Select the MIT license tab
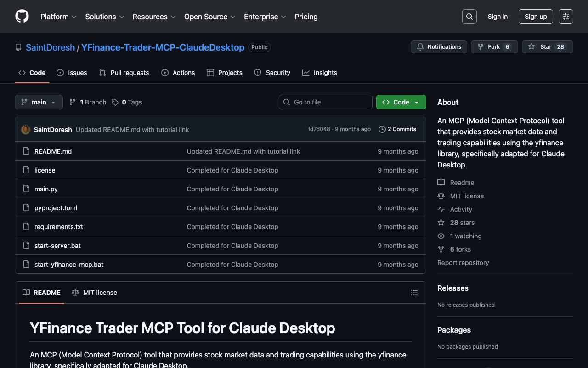The image size is (588, 368). pyautogui.click(x=95, y=293)
